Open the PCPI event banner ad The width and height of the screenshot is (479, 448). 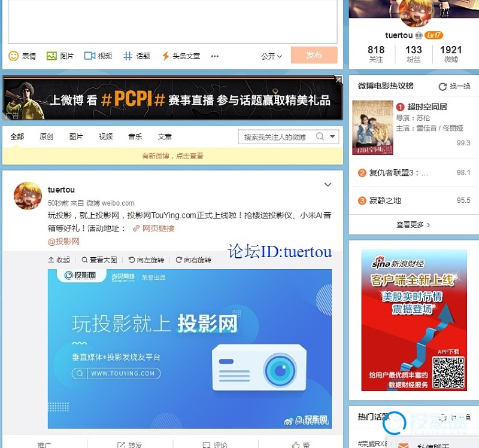pos(172,98)
